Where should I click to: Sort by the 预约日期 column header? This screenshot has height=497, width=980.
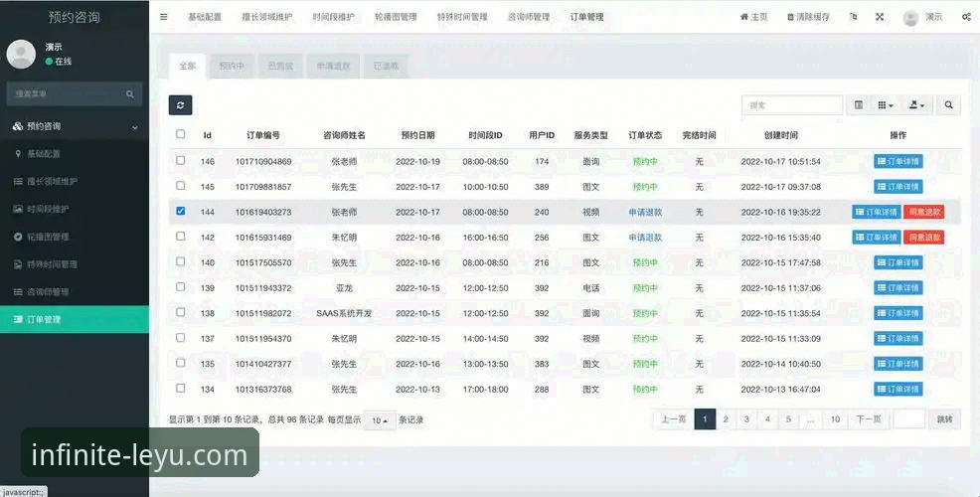click(417, 135)
